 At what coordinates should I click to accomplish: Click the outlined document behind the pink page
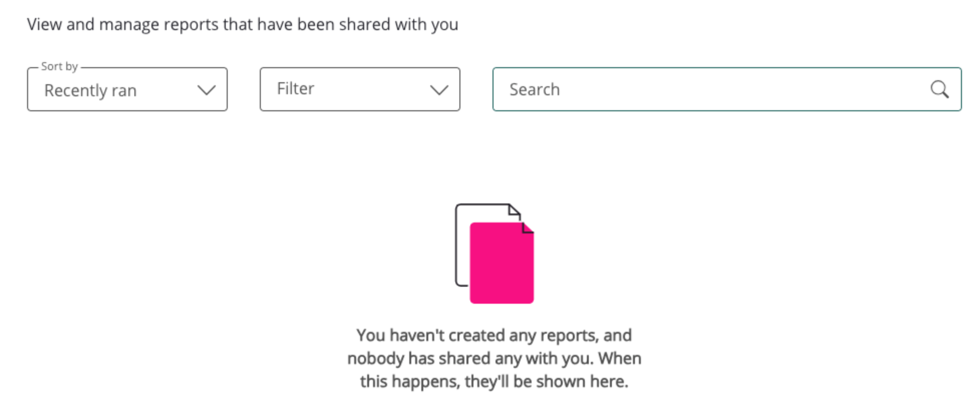coord(462,246)
